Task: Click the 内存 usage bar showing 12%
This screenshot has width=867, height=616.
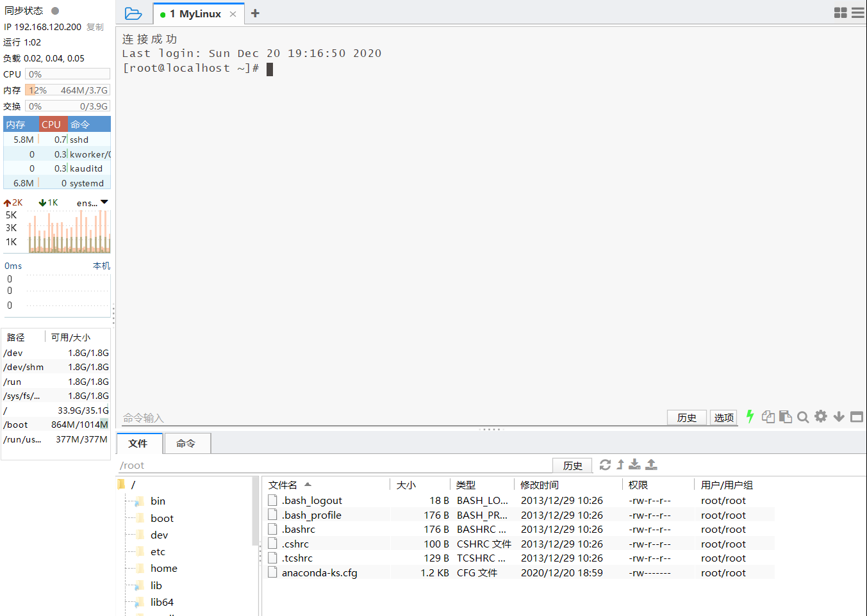Action: (68, 90)
